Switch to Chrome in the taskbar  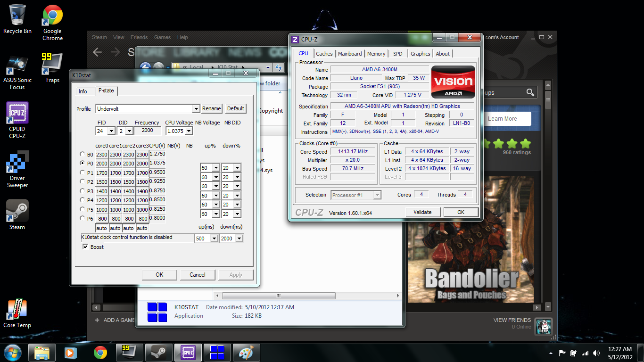pos(100,352)
